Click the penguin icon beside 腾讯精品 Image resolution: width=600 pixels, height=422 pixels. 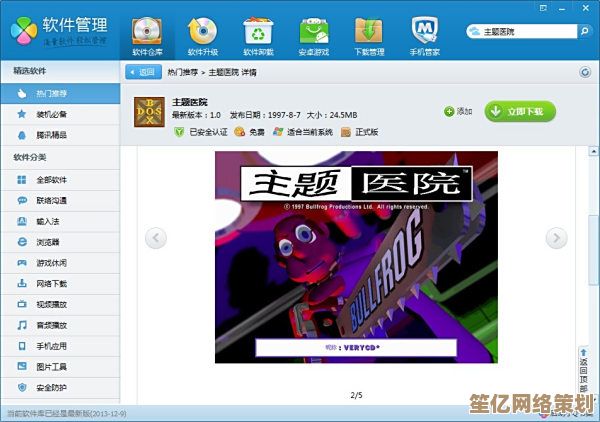tap(22, 135)
